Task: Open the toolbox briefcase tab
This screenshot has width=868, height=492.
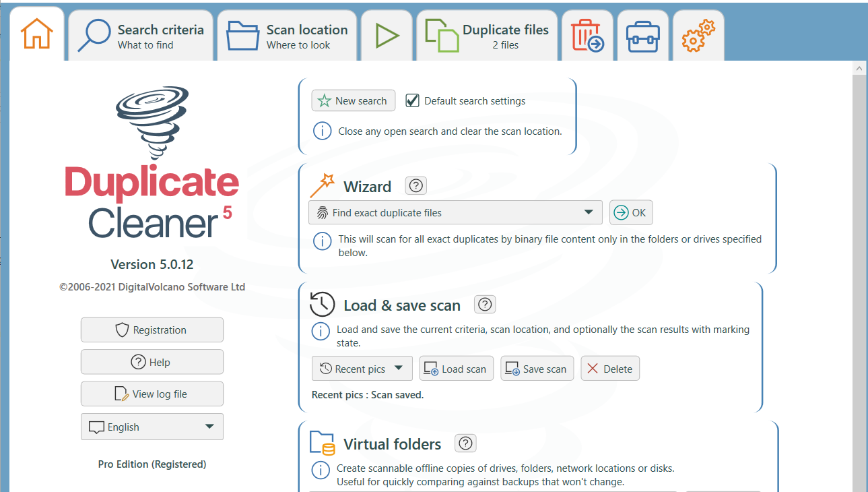Action: pyautogui.click(x=642, y=36)
